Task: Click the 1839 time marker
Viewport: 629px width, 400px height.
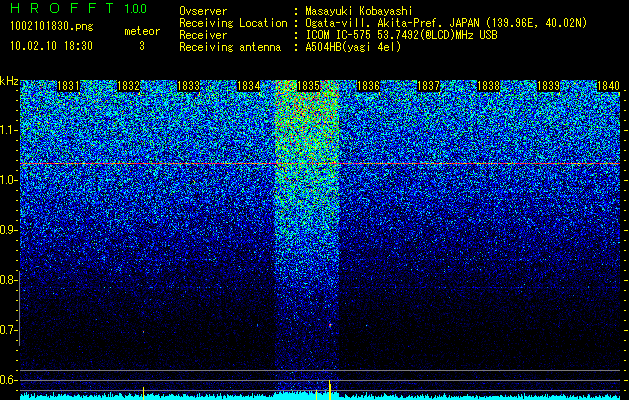Action: pos(548,86)
